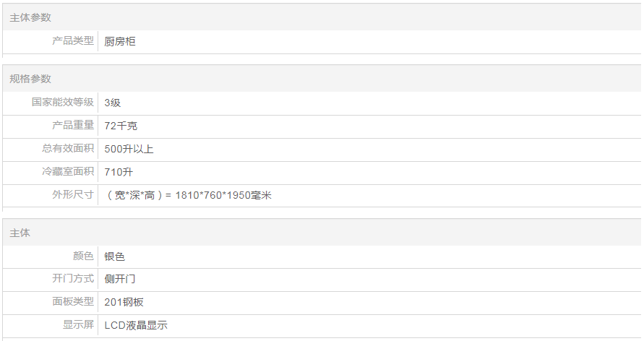Open the 侧开门 link
644x341 pixels.
tap(120, 279)
